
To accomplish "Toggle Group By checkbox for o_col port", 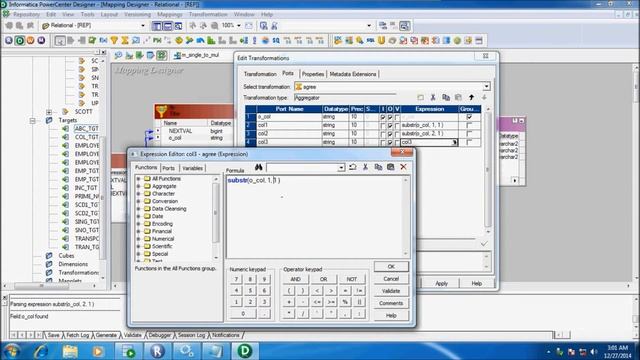I will 469,117.
